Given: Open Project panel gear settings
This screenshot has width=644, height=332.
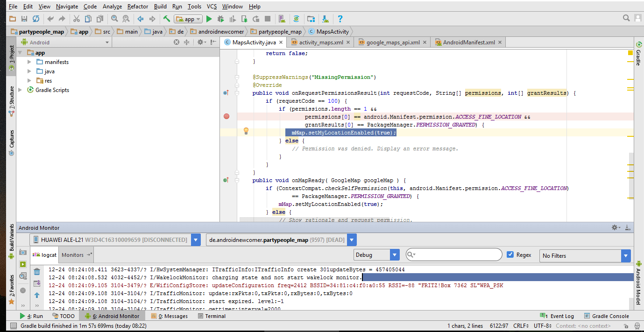Looking at the screenshot, I should coord(201,42).
